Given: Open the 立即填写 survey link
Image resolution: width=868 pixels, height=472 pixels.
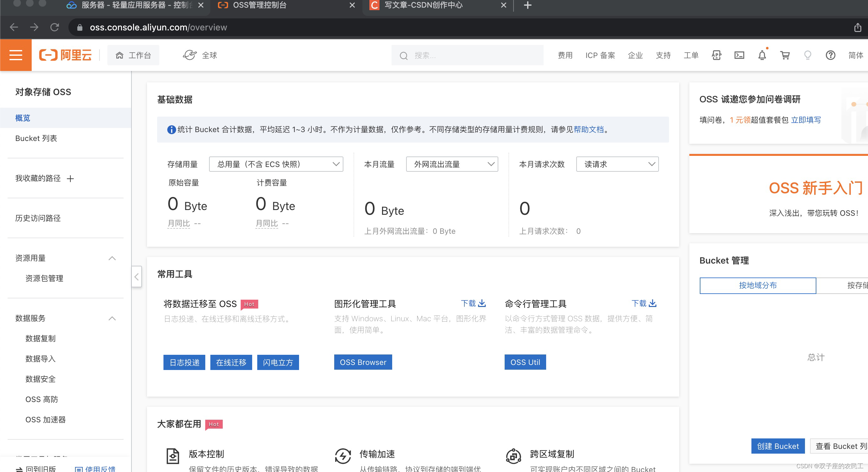Looking at the screenshot, I should pos(806,120).
